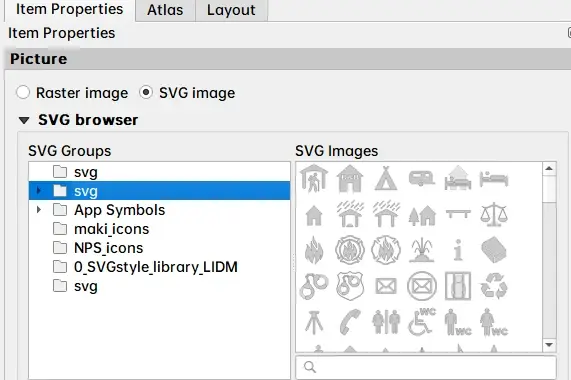Click the scrollbar down arrow in SVG Images
The image size is (571, 380).
pyautogui.click(x=549, y=344)
